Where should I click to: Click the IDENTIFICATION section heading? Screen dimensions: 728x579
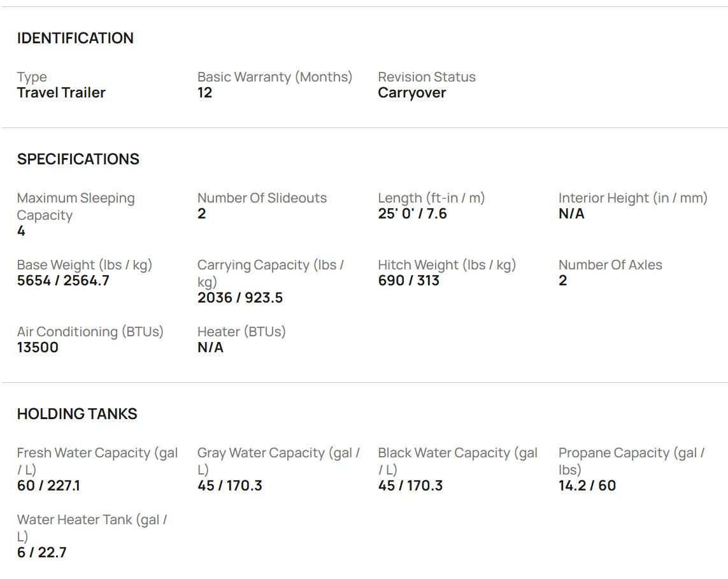click(x=75, y=38)
